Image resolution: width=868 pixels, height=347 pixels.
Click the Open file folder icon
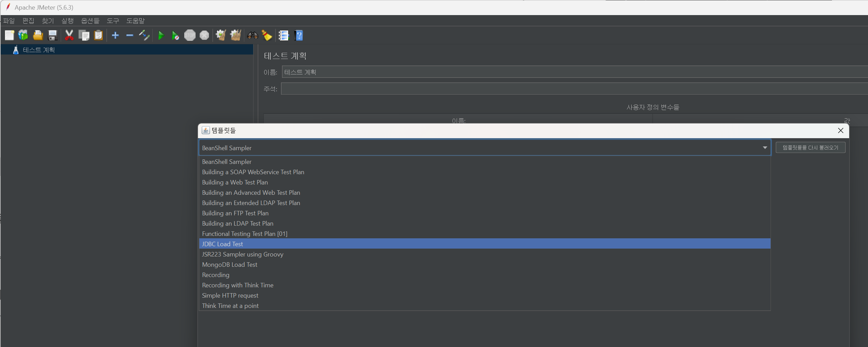tap(38, 35)
